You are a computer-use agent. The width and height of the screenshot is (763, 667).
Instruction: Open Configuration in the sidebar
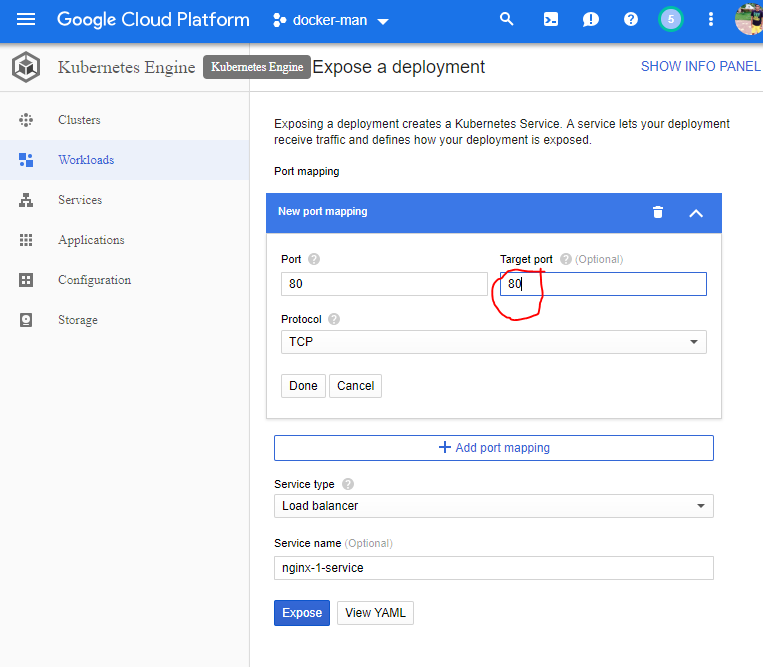pos(94,280)
